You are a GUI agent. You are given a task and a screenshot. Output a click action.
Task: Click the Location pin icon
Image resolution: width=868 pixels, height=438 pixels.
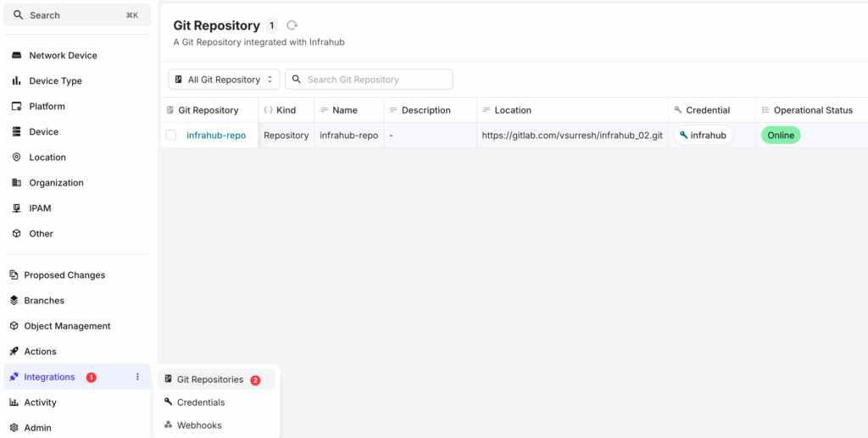point(17,157)
